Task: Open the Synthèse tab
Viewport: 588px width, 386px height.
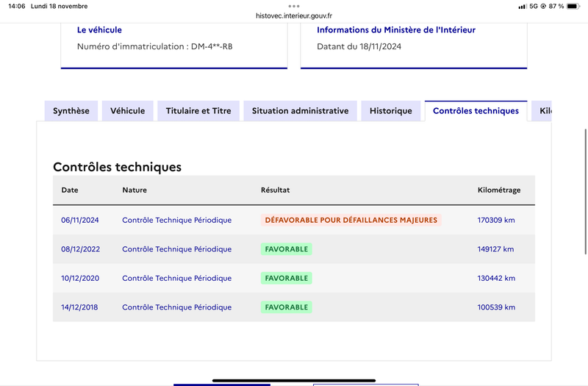Action: click(71, 111)
